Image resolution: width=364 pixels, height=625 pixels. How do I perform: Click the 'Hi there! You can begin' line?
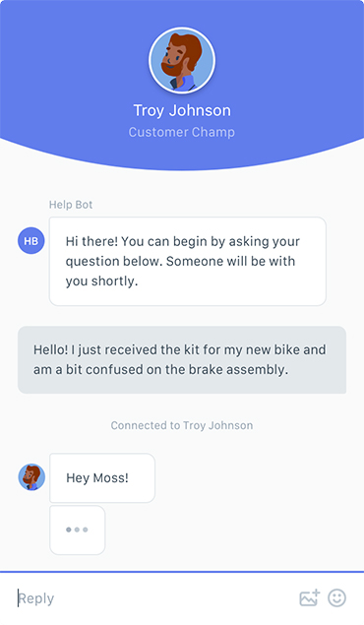182,241
